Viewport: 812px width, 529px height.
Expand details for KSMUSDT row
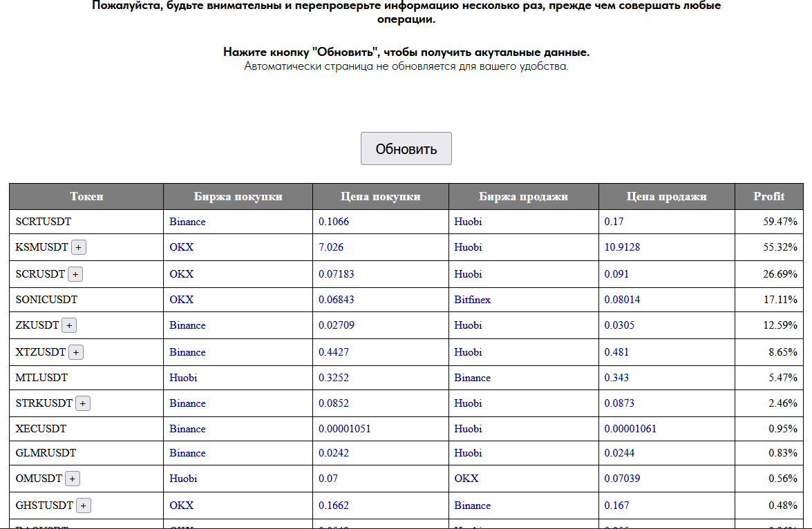[x=78, y=247]
